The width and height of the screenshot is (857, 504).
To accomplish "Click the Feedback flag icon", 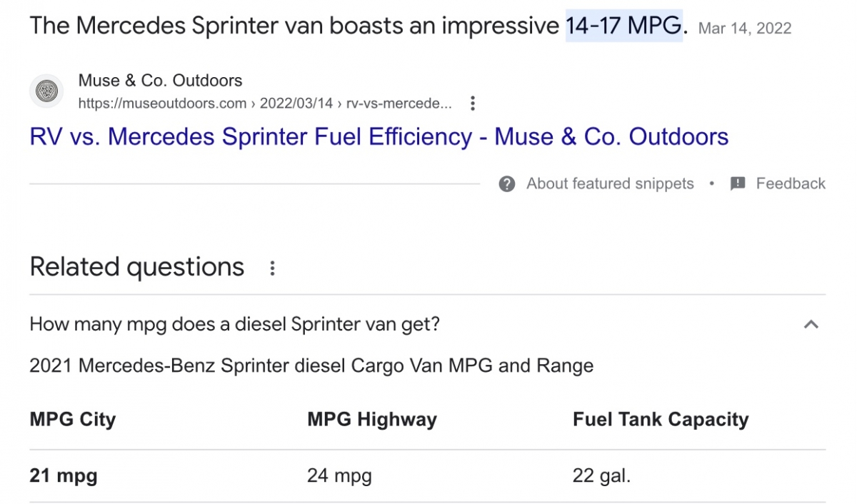I will 738,184.
